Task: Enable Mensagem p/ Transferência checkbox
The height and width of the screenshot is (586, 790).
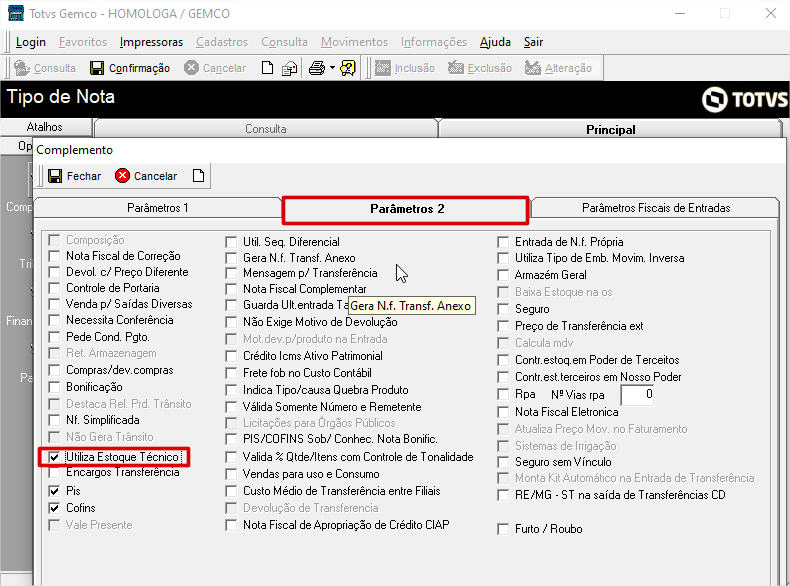Action: [231, 274]
